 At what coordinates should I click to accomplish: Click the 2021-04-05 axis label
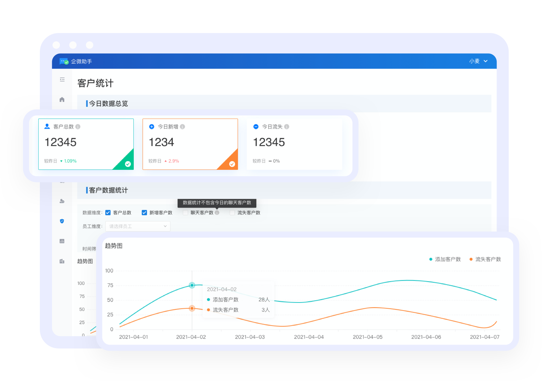pyautogui.click(x=368, y=337)
